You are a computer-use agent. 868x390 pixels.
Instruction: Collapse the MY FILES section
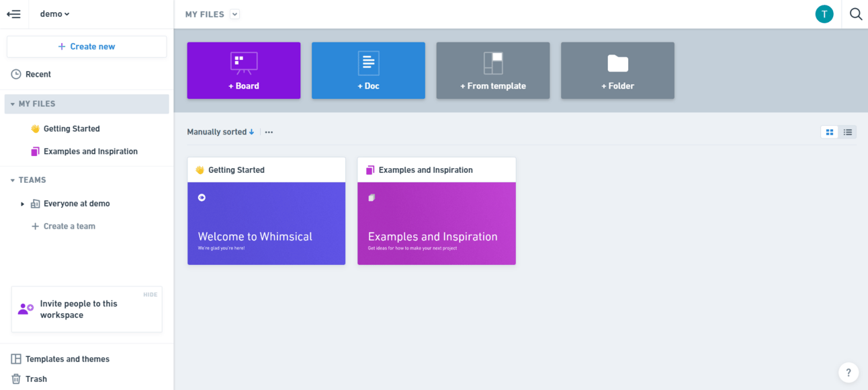coord(13,104)
